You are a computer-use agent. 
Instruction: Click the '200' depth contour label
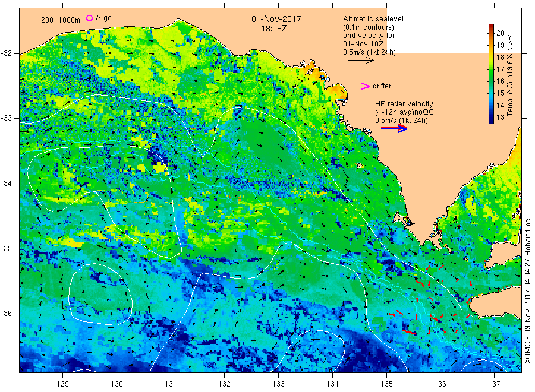point(47,20)
